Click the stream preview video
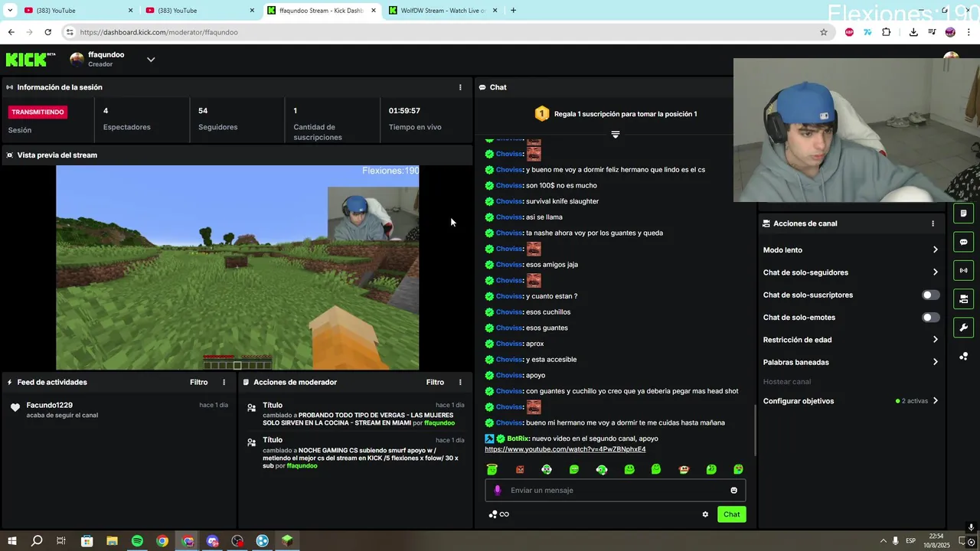The width and height of the screenshot is (980, 551). click(x=237, y=267)
